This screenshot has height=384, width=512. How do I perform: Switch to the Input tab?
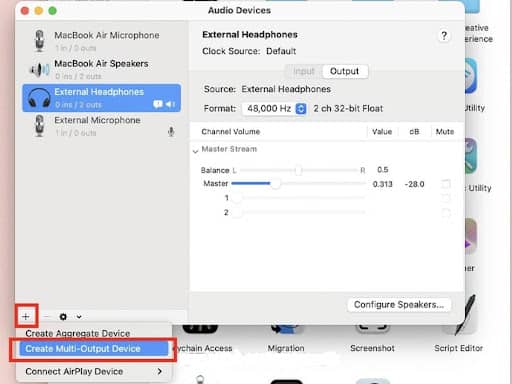click(x=304, y=71)
